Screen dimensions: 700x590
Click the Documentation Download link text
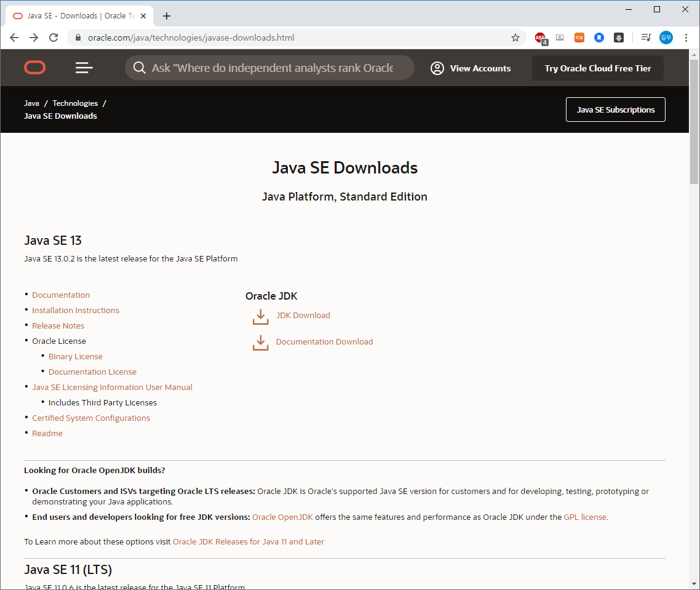[325, 341]
